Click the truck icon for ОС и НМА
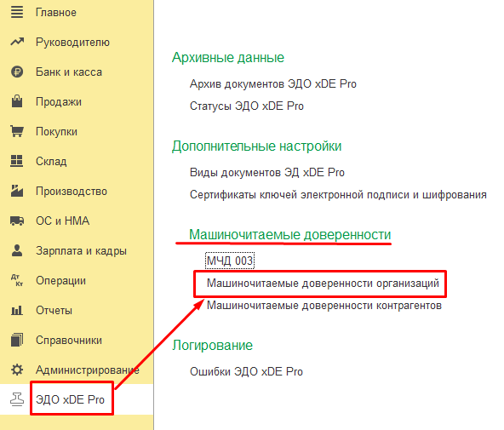504x430 pixels. tap(17, 221)
